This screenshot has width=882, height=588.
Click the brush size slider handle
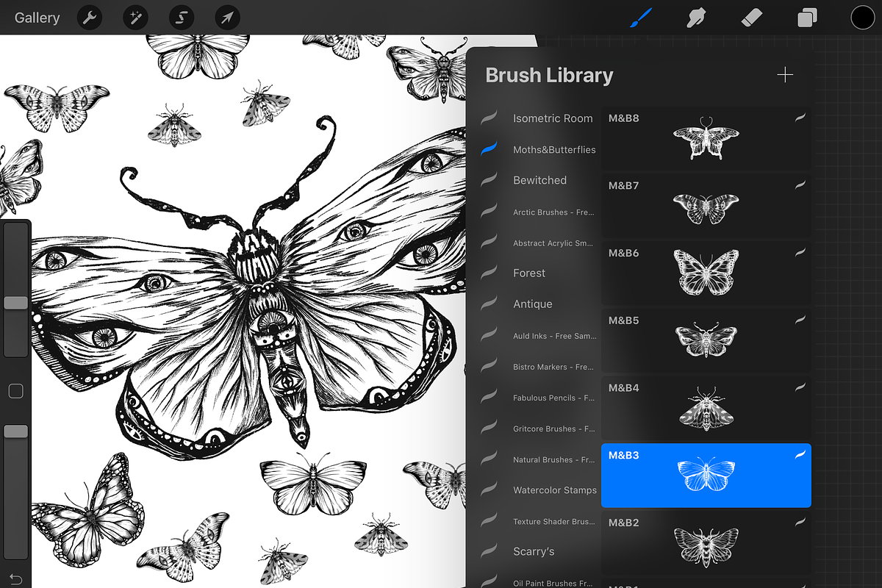[15, 303]
